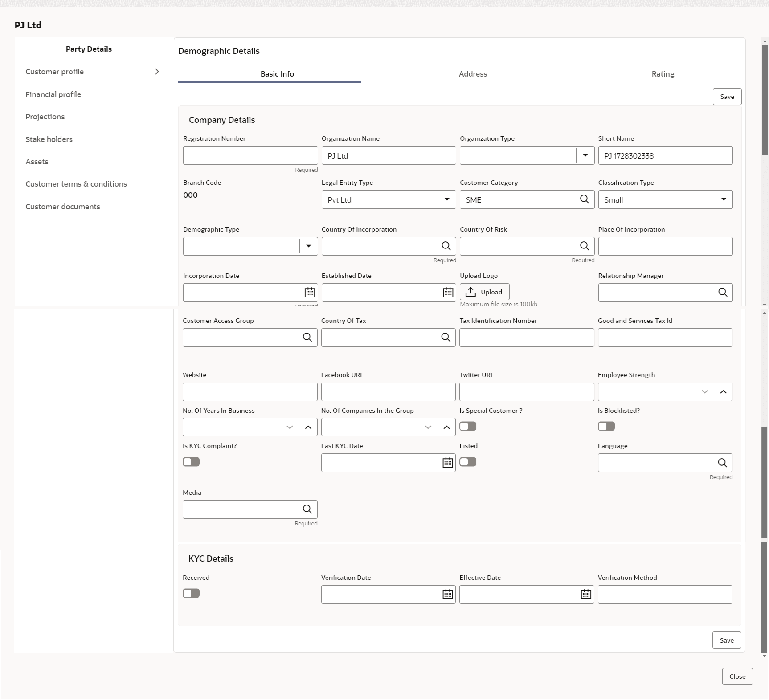Click the Good and Services Tax Id field

point(665,338)
